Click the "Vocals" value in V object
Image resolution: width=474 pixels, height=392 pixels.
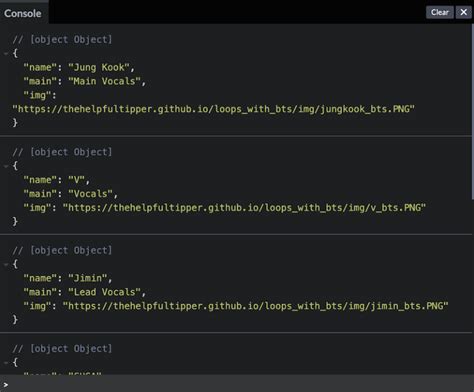[x=90, y=194]
